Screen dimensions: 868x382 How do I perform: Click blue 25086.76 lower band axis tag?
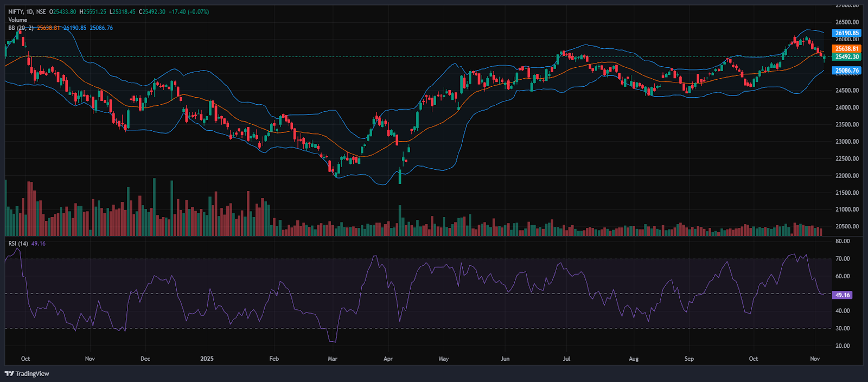click(x=846, y=71)
